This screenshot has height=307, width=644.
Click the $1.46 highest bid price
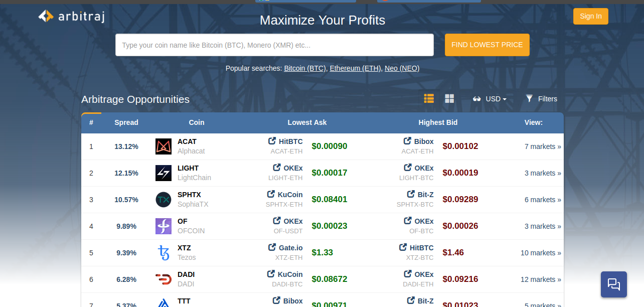453,253
